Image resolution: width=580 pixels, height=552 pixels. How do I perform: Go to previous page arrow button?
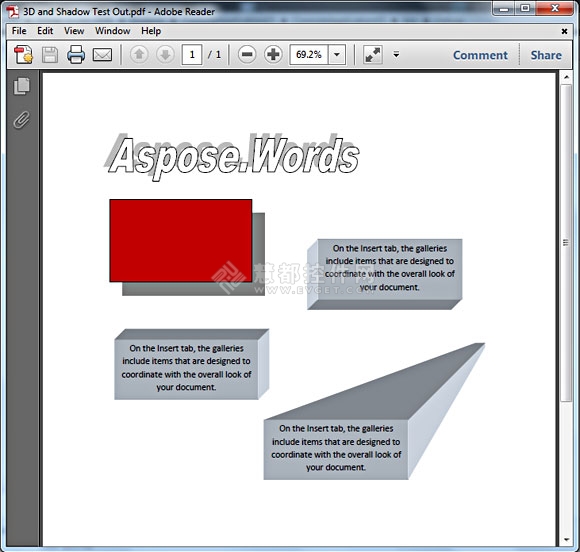[139, 55]
